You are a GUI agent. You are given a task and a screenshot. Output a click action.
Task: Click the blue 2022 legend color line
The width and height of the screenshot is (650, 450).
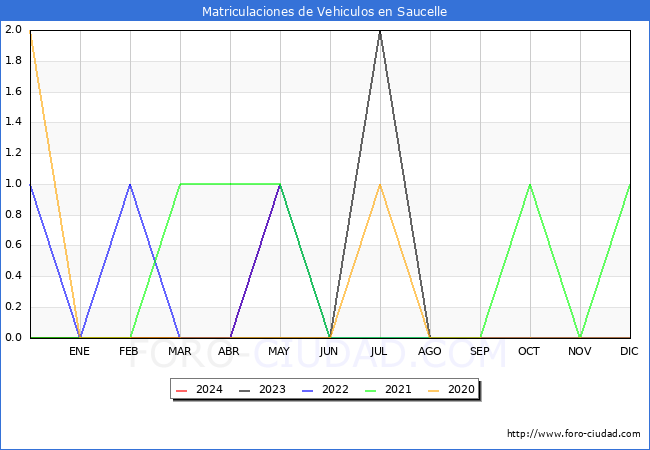coord(308,390)
